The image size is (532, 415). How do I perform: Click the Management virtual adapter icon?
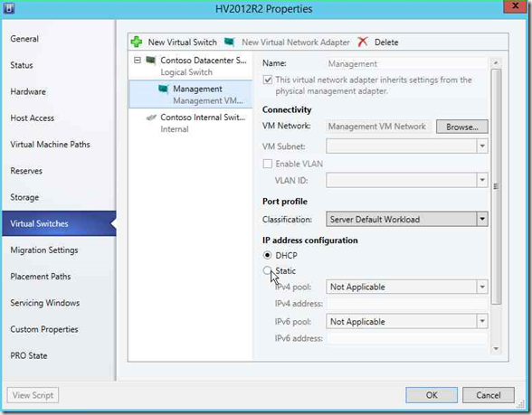pyautogui.click(x=164, y=90)
